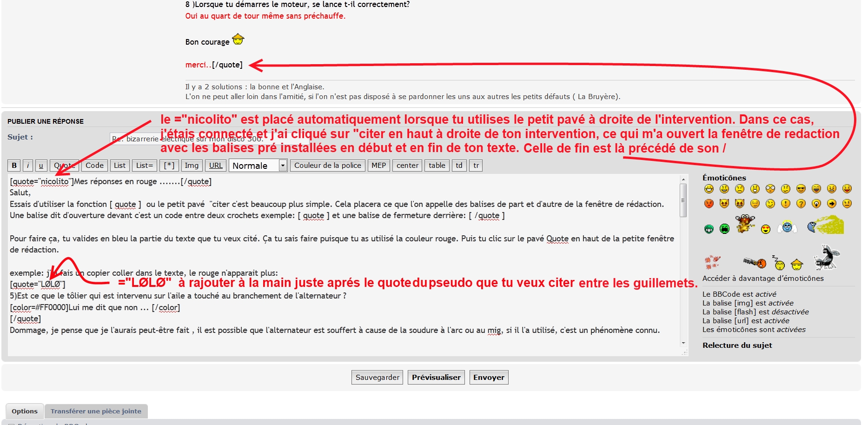Screen dimensions: 868x425
Task: Click the red angry face emoticon
Action: [709, 204]
